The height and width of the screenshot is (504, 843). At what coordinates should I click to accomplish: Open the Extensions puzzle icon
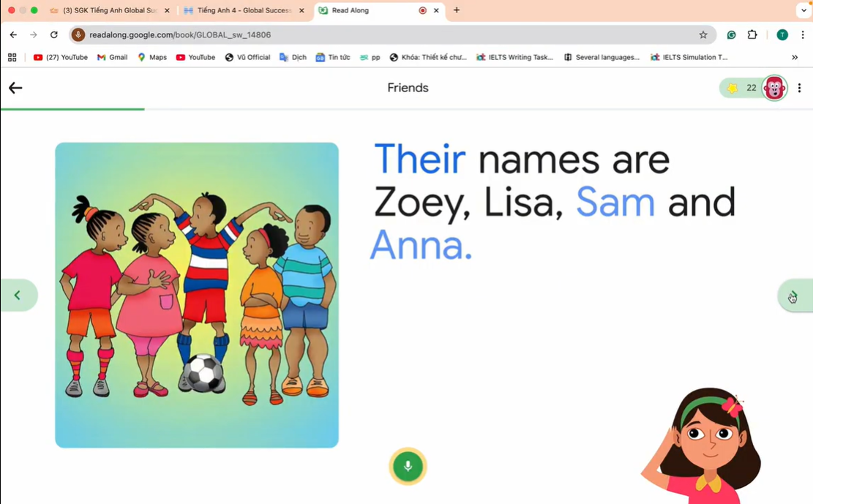[752, 35]
